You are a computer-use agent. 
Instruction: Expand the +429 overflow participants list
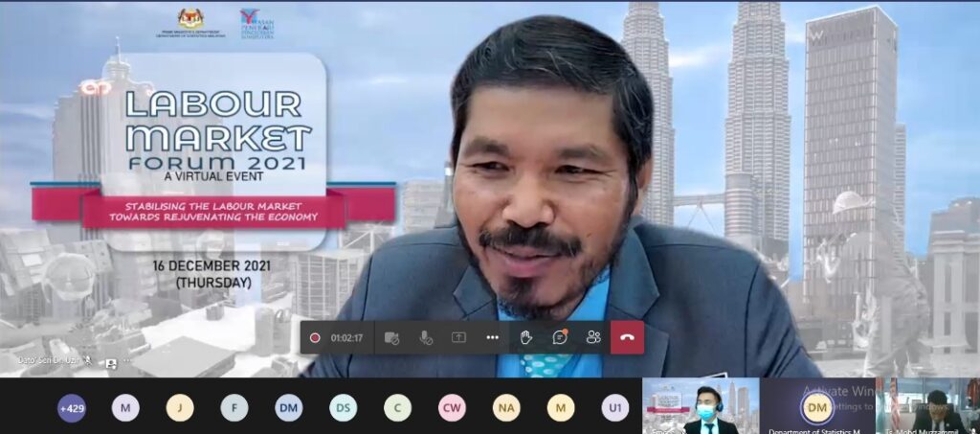(72, 408)
